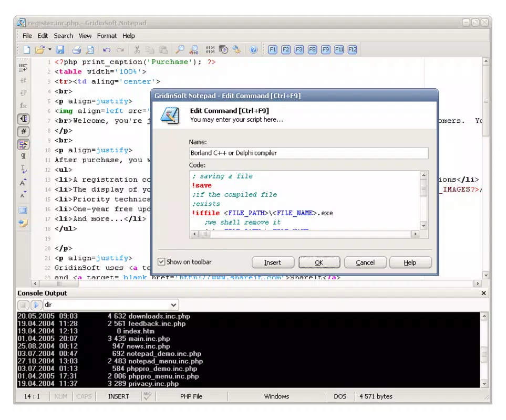
Task: Click the Code box scroll down arrow
Action: pyautogui.click(x=424, y=226)
